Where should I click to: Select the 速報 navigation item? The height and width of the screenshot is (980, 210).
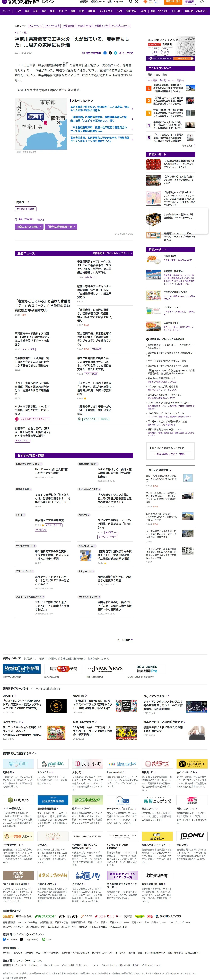tap(27, 11)
